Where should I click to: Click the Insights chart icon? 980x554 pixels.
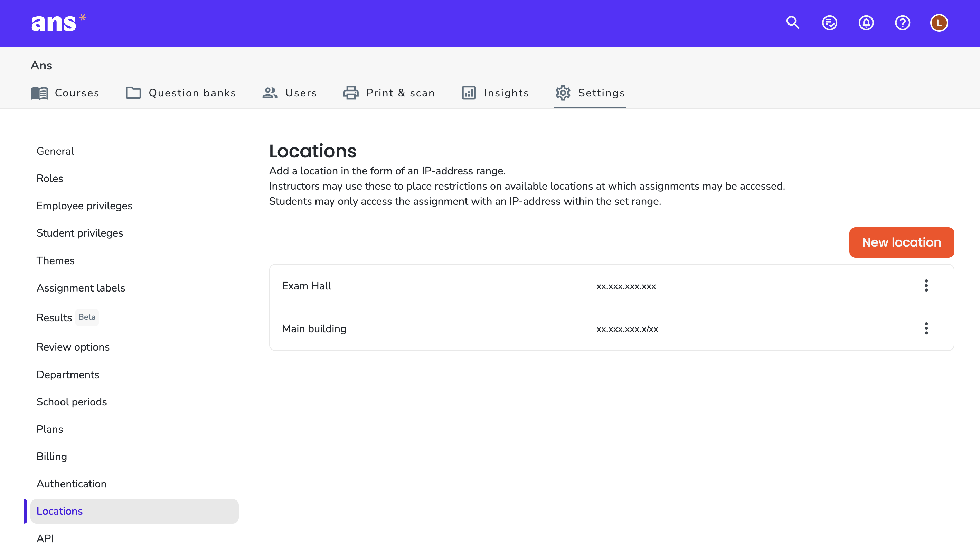(x=469, y=93)
